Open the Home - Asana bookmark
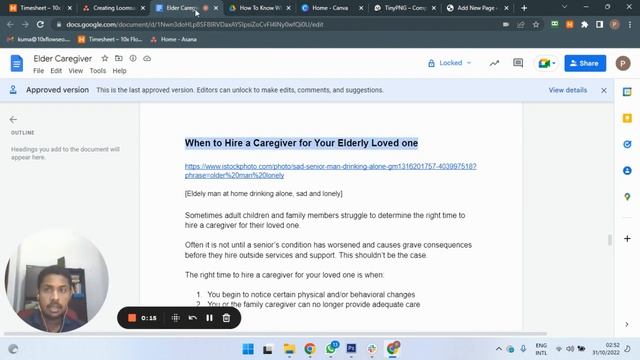Screen dimensions: 640x360 [173, 39]
